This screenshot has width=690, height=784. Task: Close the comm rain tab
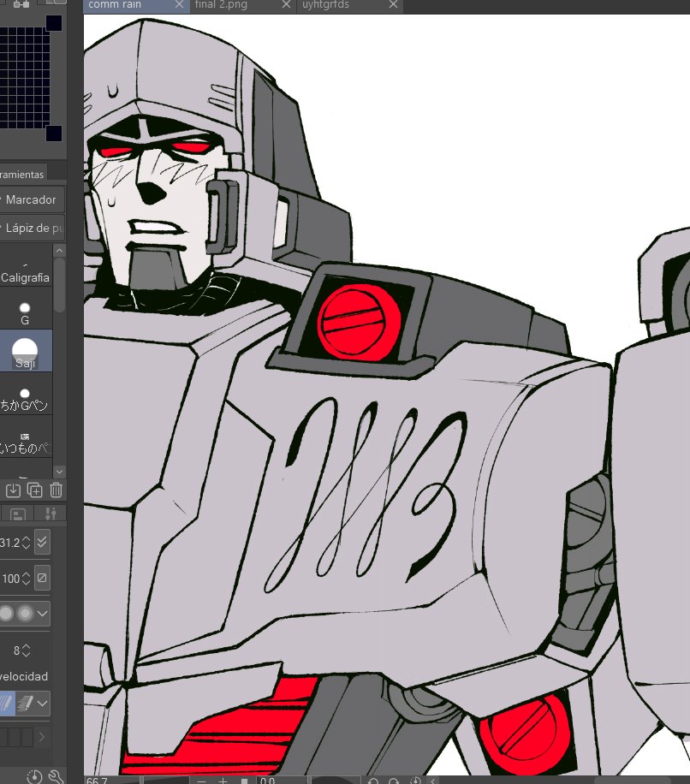tap(179, 5)
